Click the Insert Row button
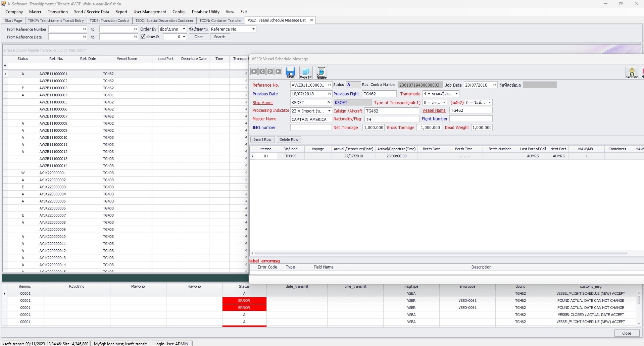 click(262, 139)
